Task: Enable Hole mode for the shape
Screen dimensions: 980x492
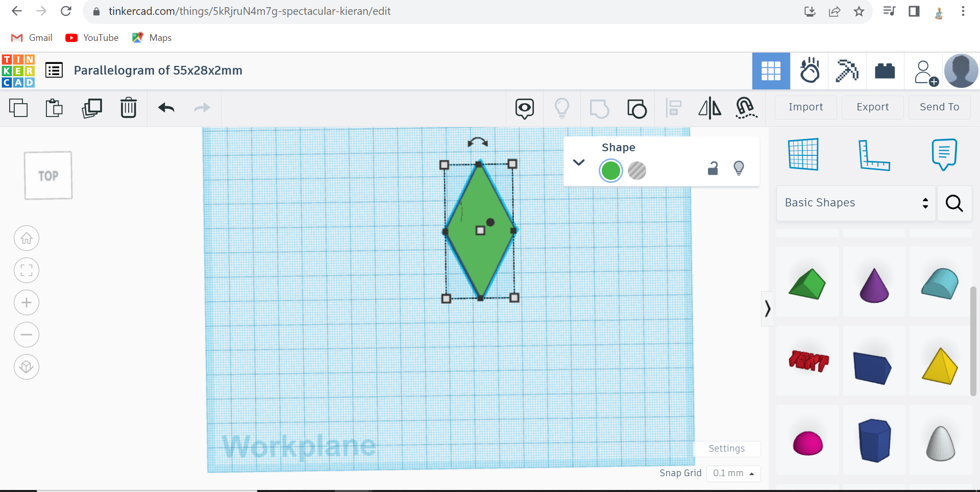Action: [x=638, y=171]
